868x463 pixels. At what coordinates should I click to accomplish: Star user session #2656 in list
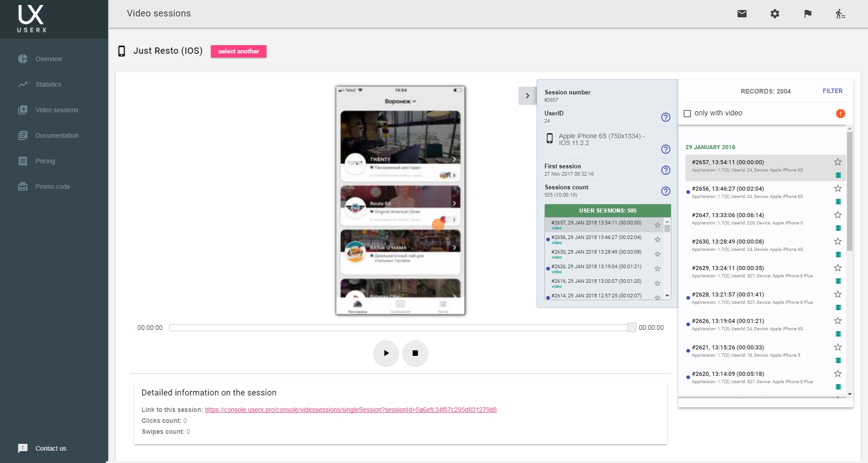(x=658, y=239)
